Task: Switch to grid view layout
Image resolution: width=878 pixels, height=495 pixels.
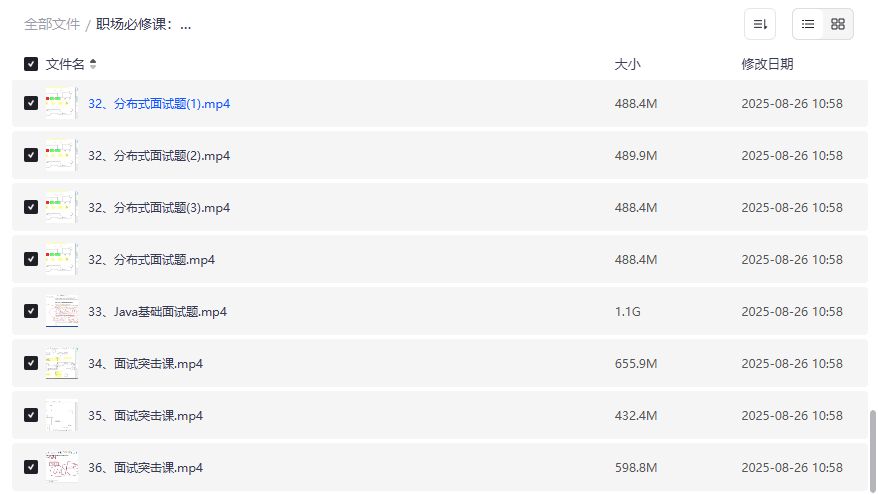Action: click(838, 24)
